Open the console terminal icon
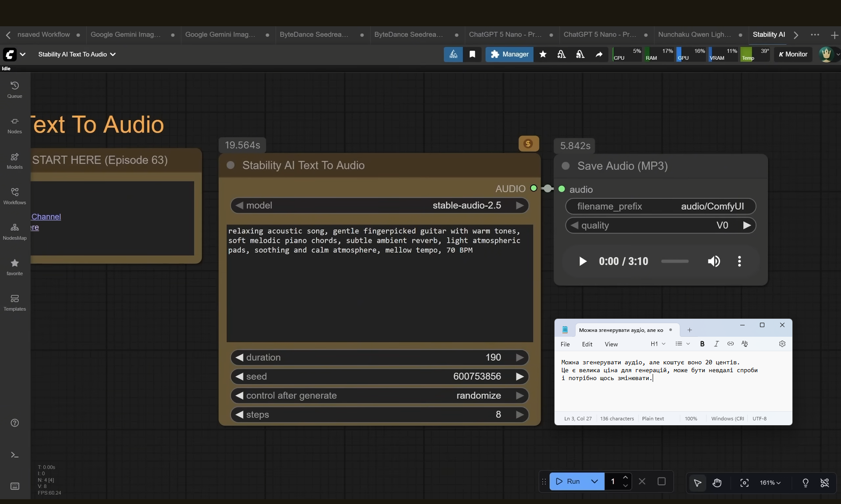This screenshot has height=504, width=841. tap(14, 455)
